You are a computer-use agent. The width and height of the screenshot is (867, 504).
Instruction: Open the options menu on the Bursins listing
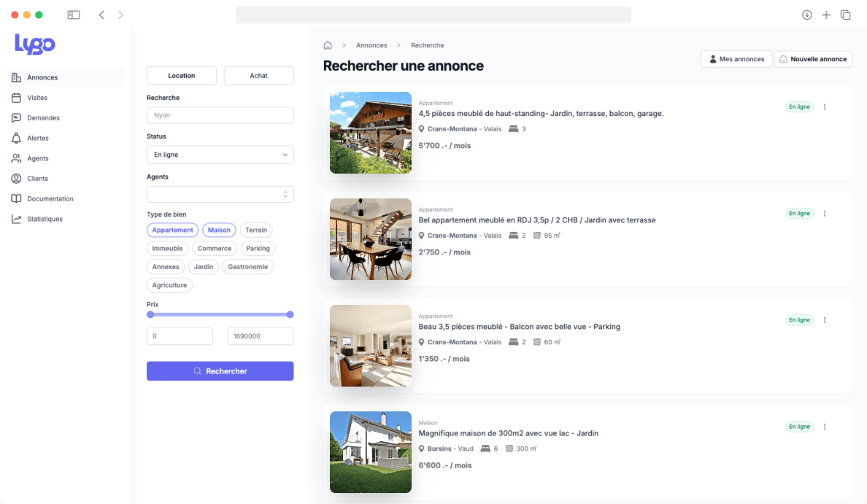tap(825, 427)
